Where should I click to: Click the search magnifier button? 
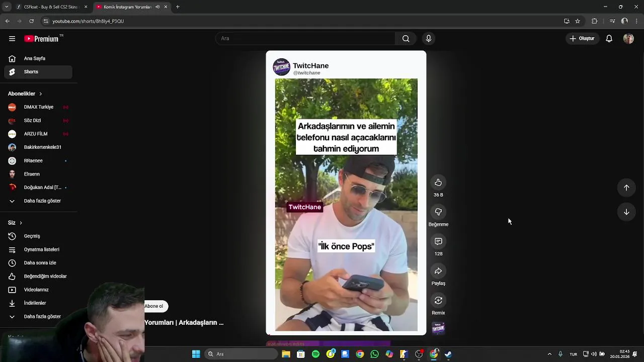tap(406, 39)
